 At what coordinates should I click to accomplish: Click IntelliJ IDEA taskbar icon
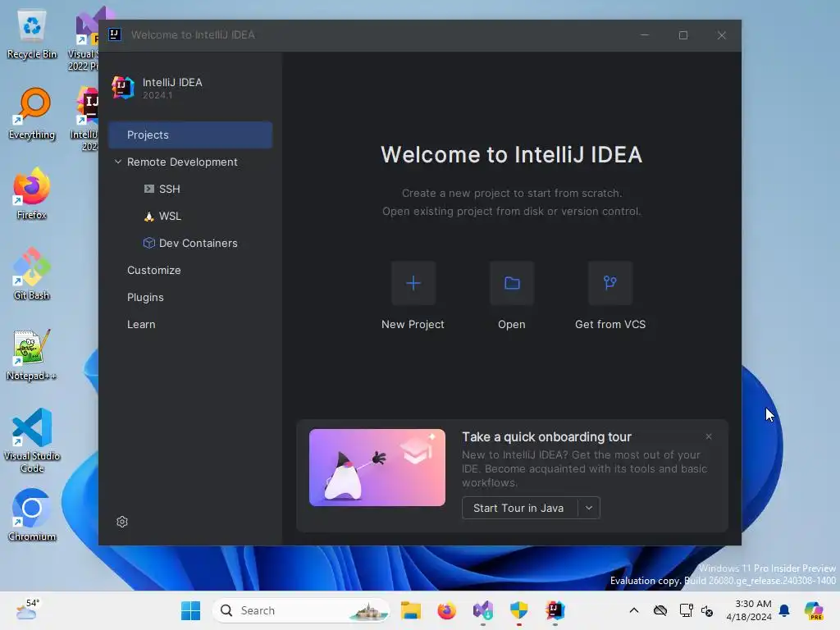coord(555,610)
